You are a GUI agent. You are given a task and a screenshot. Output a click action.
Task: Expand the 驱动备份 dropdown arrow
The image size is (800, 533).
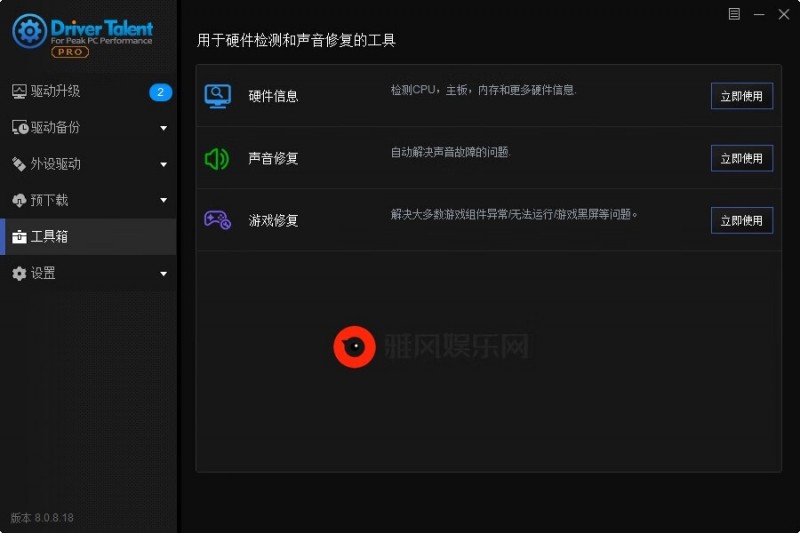coord(163,128)
